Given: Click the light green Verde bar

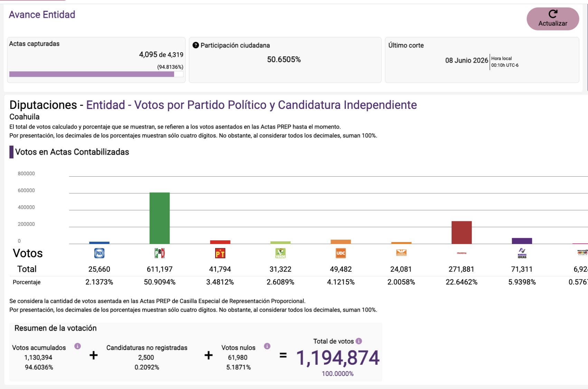Looking at the screenshot, I should (281, 243).
